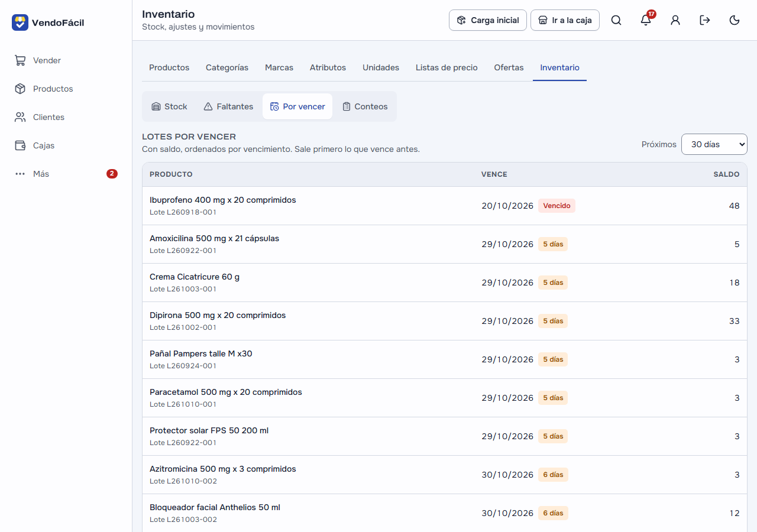The width and height of the screenshot is (757, 532).
Task: Click the red 2 badge beside Más
Action: [x=112, y=174]
